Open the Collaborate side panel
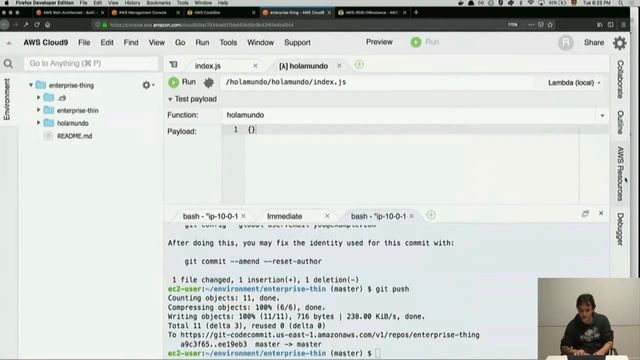Screen dimensions: 640x360 click(620, 79)
